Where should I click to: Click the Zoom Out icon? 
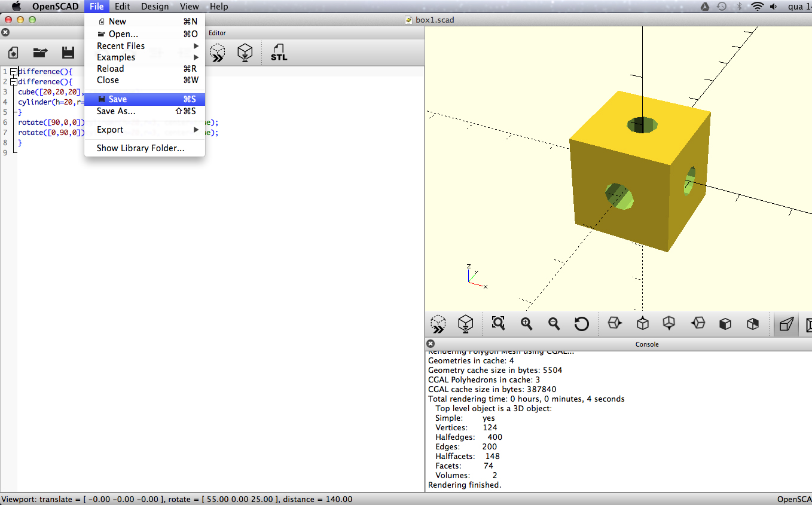[554, 323]
